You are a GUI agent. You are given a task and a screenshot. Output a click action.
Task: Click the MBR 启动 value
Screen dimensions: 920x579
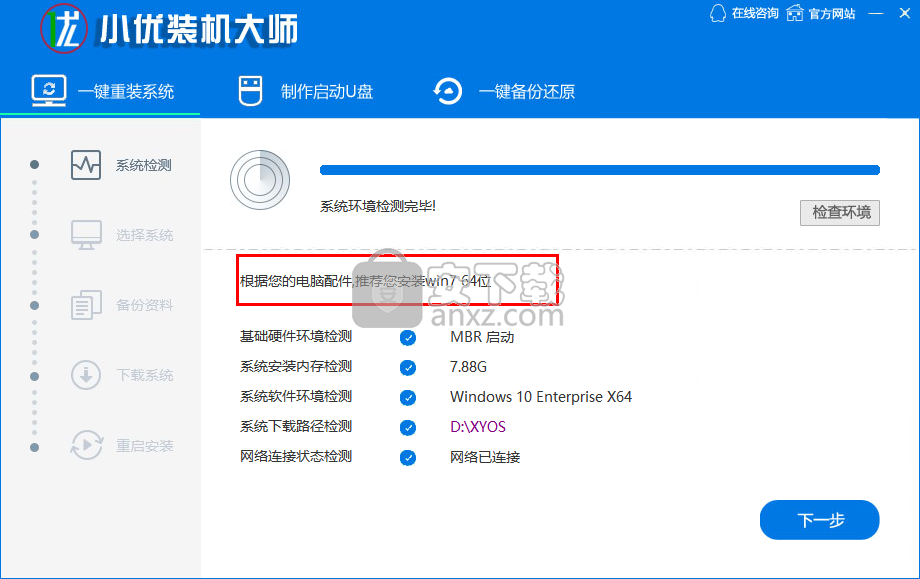point(482,337)
